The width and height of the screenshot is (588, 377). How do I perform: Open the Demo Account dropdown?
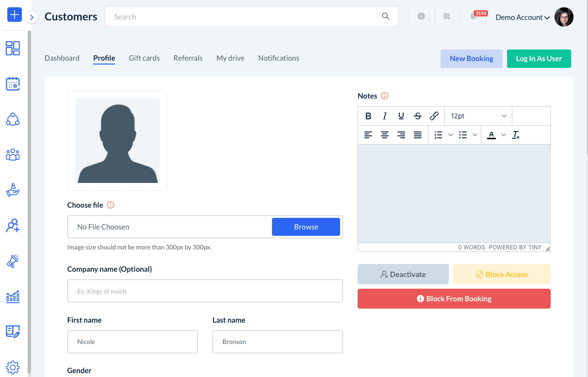point(523,17)
